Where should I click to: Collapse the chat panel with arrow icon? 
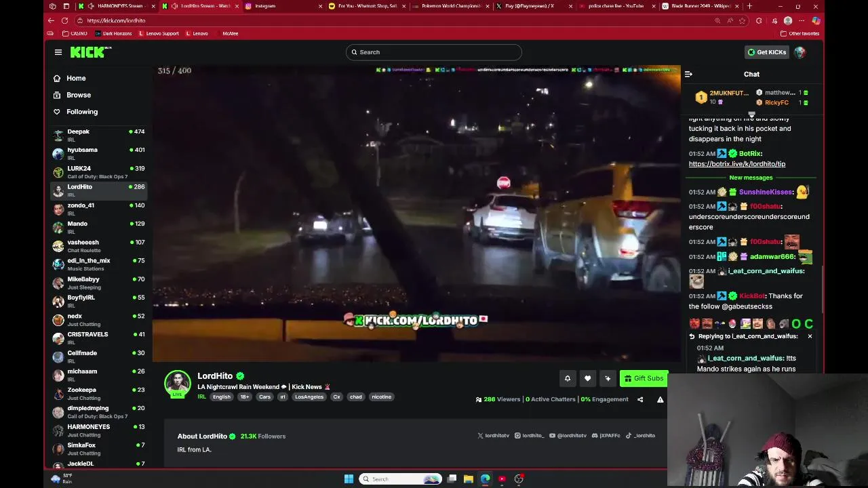coord(688,75)
